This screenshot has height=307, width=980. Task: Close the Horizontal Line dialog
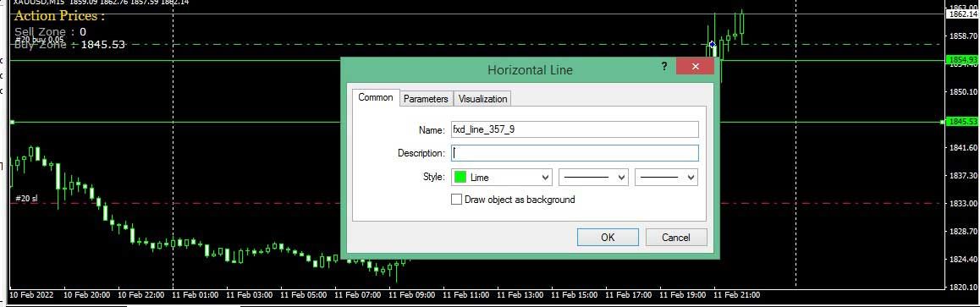(695, 66)
